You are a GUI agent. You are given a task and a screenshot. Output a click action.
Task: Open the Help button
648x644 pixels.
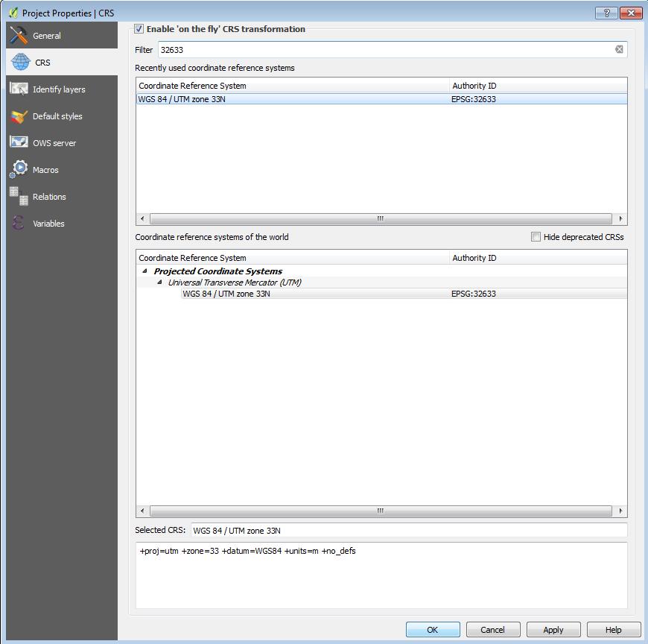614,630
